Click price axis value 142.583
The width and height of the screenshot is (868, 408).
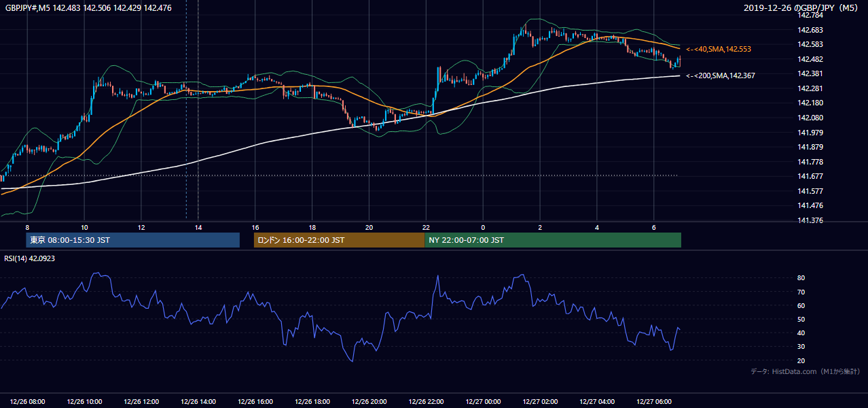pos(809,45)
